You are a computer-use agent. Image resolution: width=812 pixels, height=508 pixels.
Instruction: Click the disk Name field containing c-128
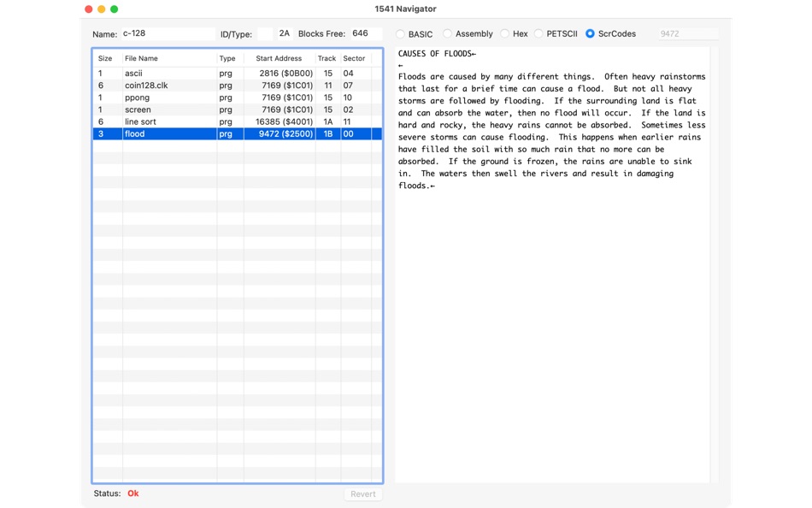[168, 33]
